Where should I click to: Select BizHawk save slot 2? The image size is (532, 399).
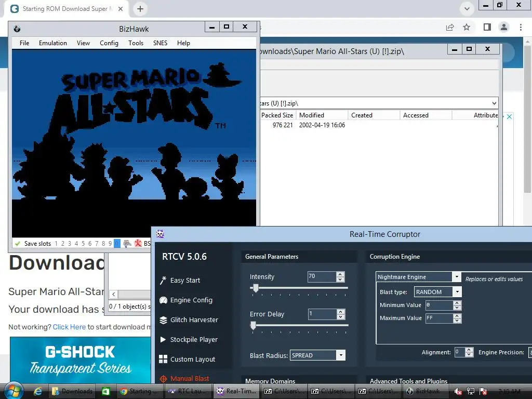pyautogui.click(x=63, y=243)
